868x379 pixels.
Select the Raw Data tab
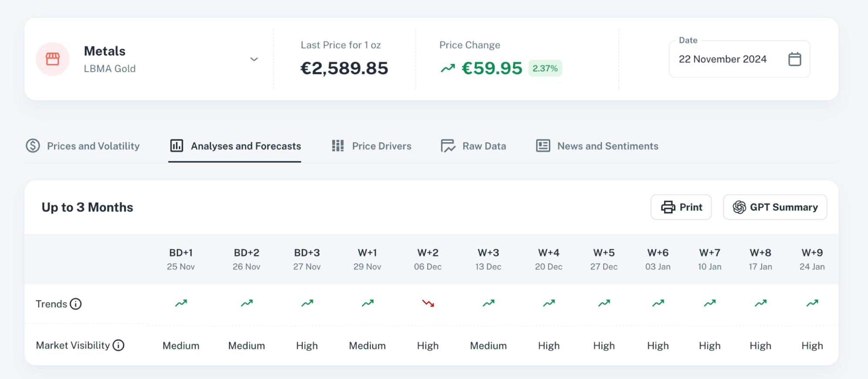473,146
